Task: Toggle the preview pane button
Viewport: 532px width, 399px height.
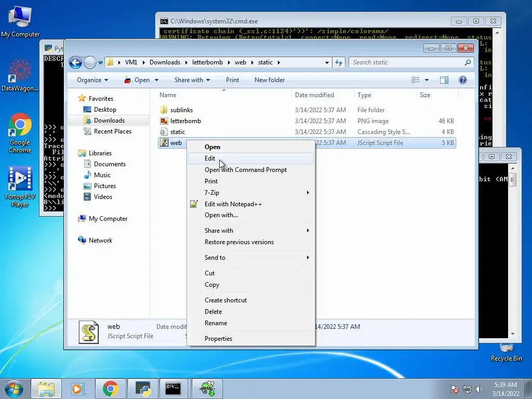Action: (444, 80)
